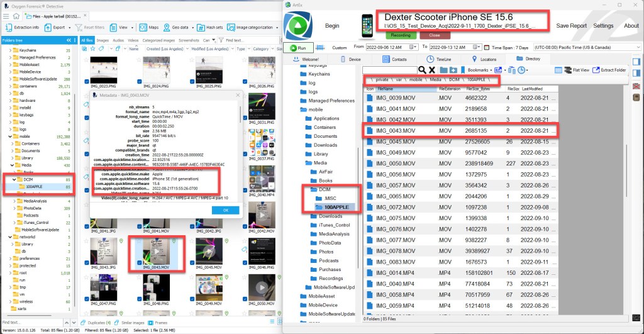The height and width of the screenshot is (334, 644).
Task: Click the search magnifier in ArtEx directory
Action: [423, 70]
